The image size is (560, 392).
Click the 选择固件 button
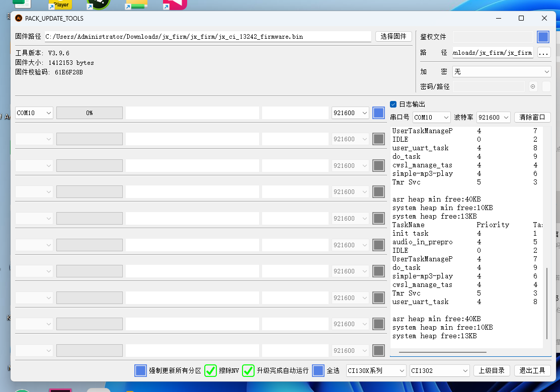[393, 36]
